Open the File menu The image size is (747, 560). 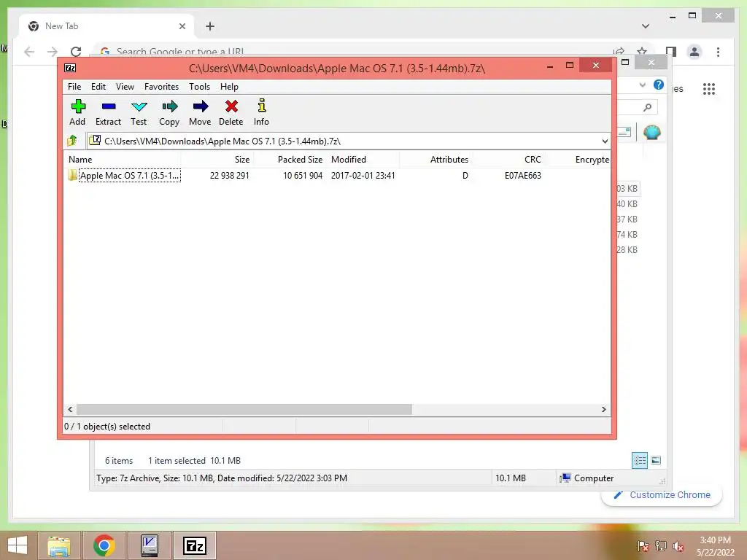click(x=74, y=87)
